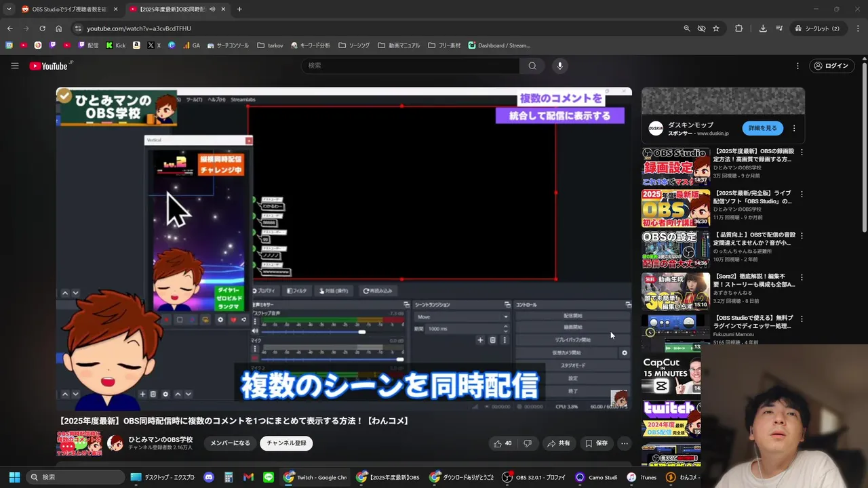Open menu for ライブ配信ソフト OBS Studio video
Image resolution: width=868 pixels, height=488 pixels.
(802, 194)
